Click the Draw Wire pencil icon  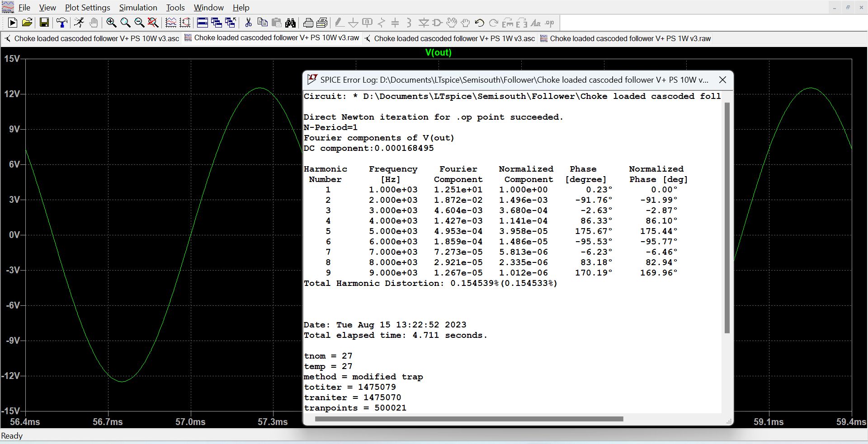[x=340, y=23]
